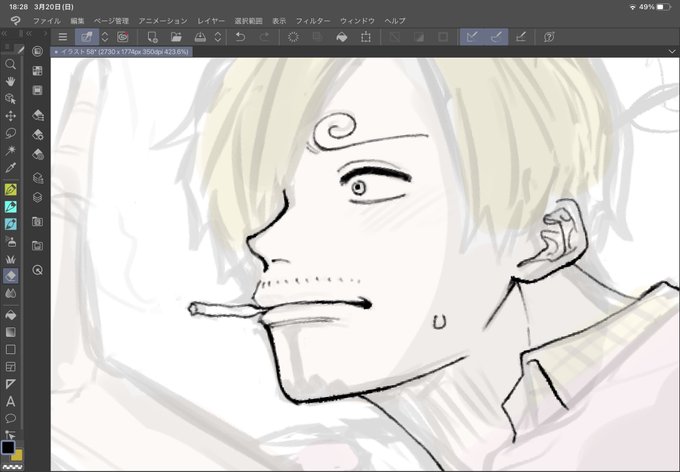Select the yellow Pen tool
680x472 pixels.
10,190
